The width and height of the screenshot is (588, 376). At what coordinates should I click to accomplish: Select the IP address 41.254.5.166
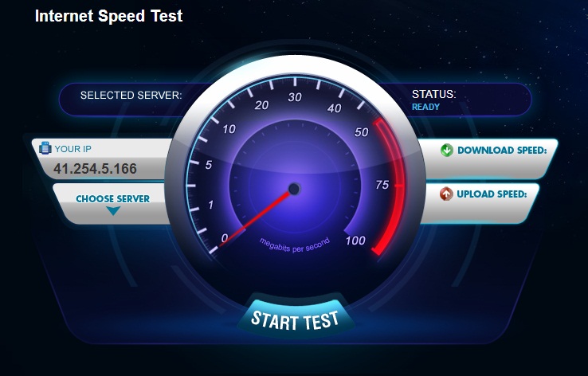[95, 169]
